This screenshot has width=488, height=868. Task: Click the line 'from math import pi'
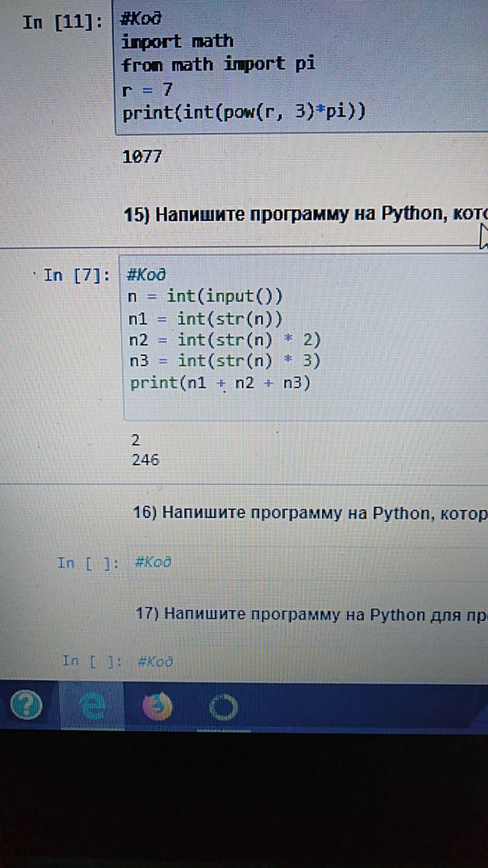coord(218,65)
